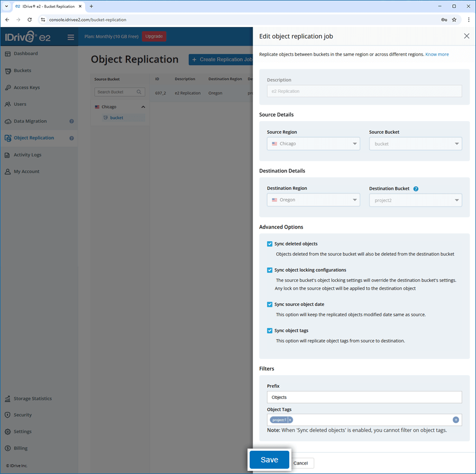The image size is (476, 474).
Task: Uncheck Sync deleted objects
Action: coord(270,244)
